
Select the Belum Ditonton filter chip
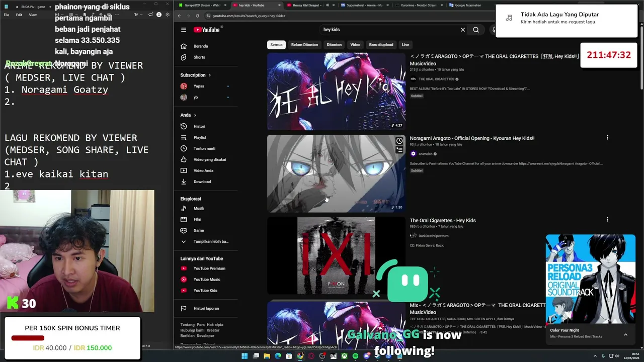point(304,45)
